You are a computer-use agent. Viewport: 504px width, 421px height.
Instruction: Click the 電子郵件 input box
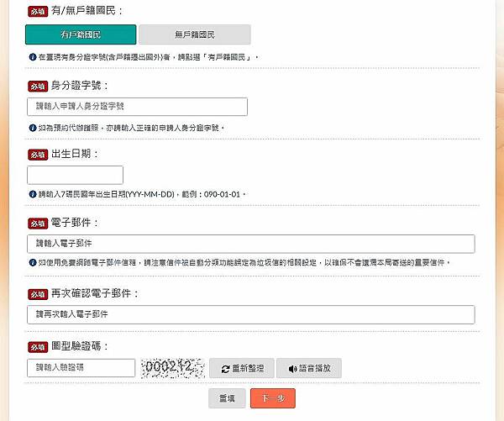point(251,244)
